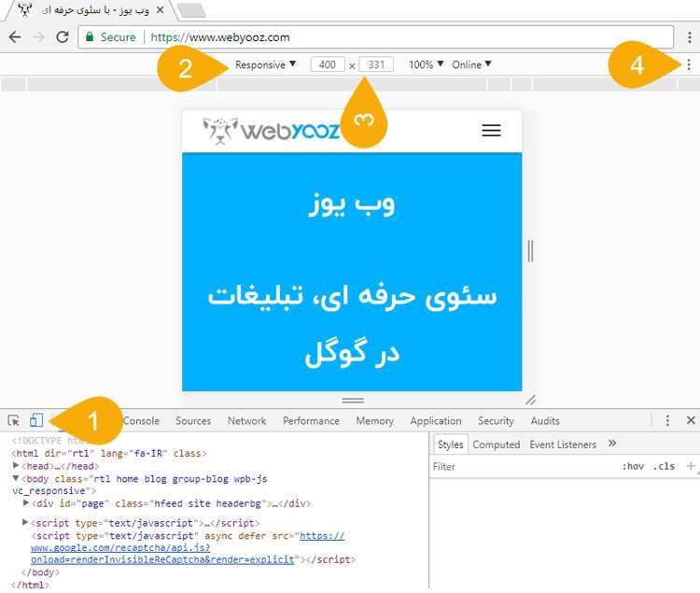Screen dimensions: 700x593
Task: Click the green Secure padlock icon
Action: point(90,37)
